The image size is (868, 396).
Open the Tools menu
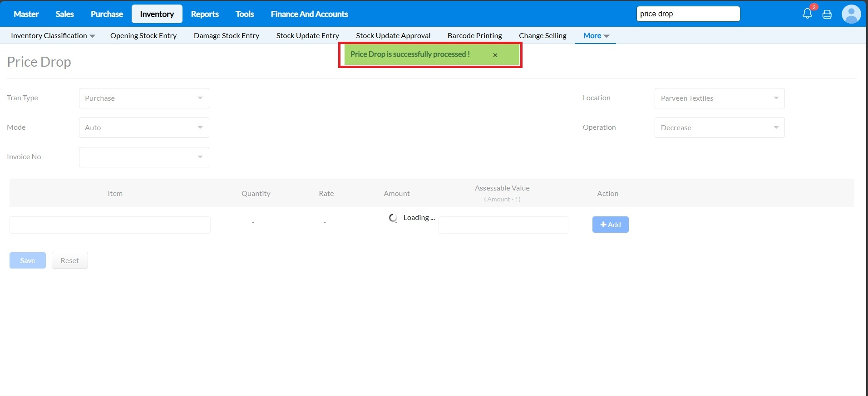(245, 14)
